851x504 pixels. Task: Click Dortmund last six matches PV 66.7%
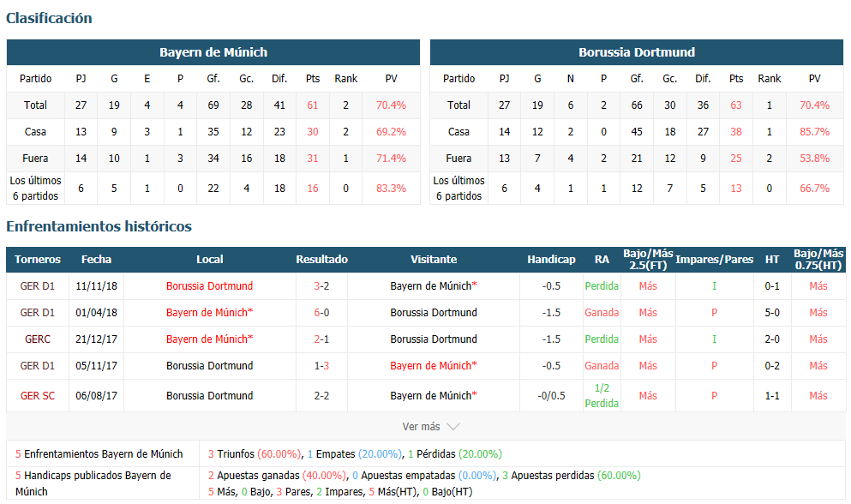tap(814, 189)
